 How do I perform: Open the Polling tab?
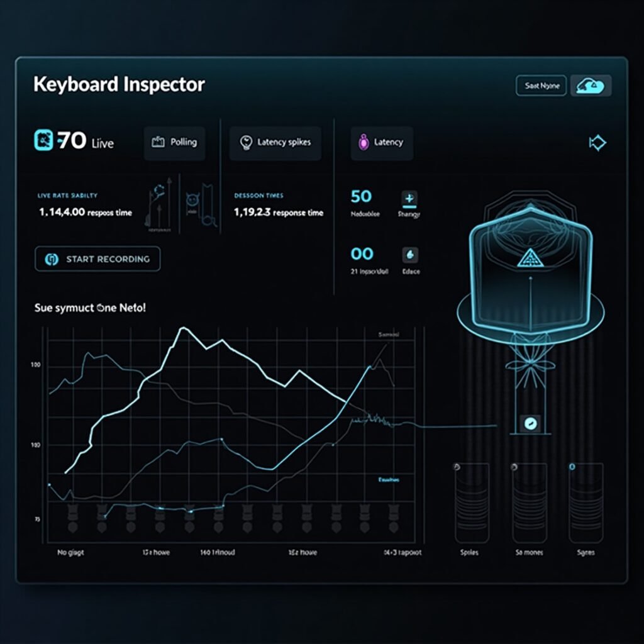tap(175, 143)
